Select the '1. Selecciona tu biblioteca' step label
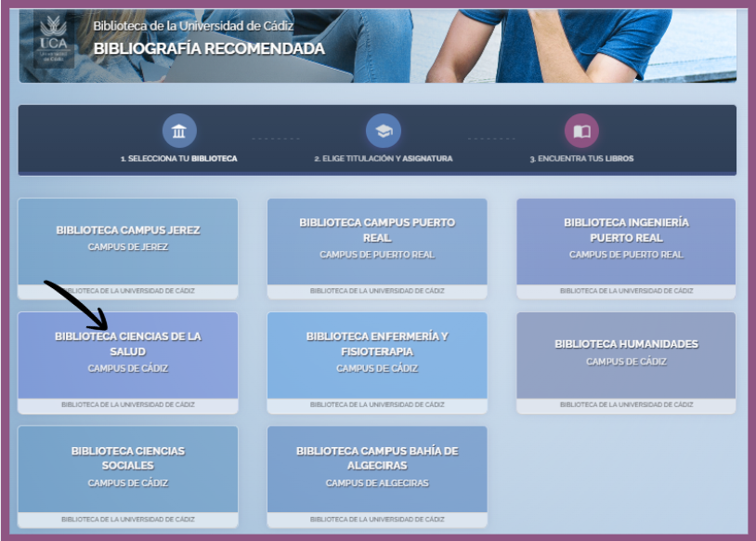This screenshot has width=756, height=541. (x=179, y=159)
